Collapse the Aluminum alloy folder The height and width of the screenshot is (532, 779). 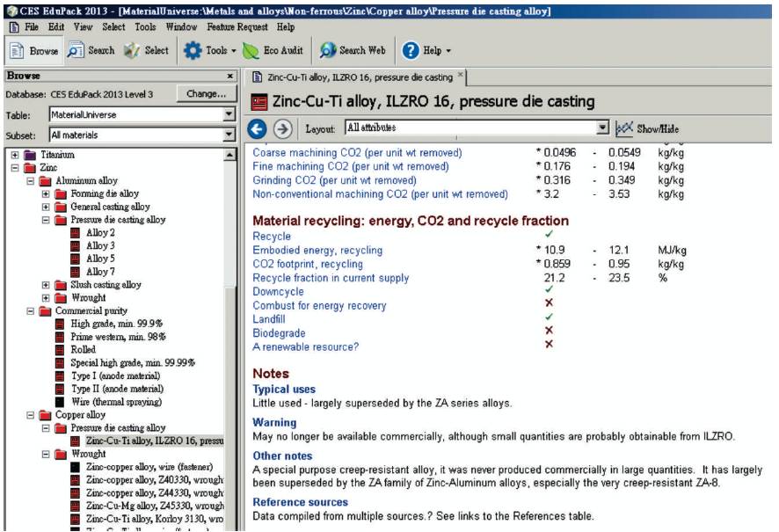click(x=30, y=180)
